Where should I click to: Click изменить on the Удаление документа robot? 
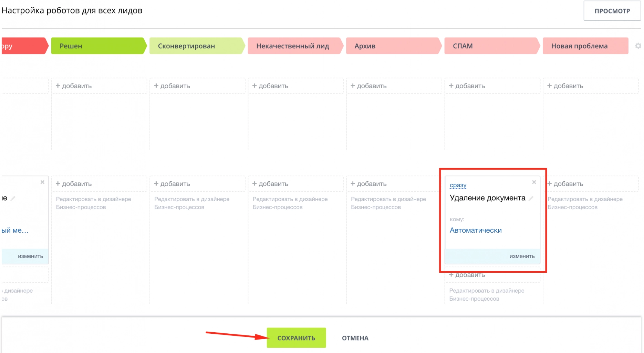[522, 256]
